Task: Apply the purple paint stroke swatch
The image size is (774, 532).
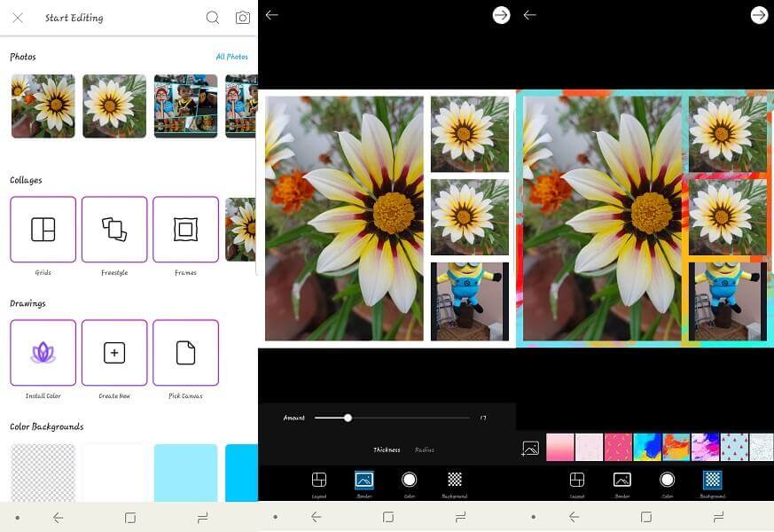Action: pos(706,447)
